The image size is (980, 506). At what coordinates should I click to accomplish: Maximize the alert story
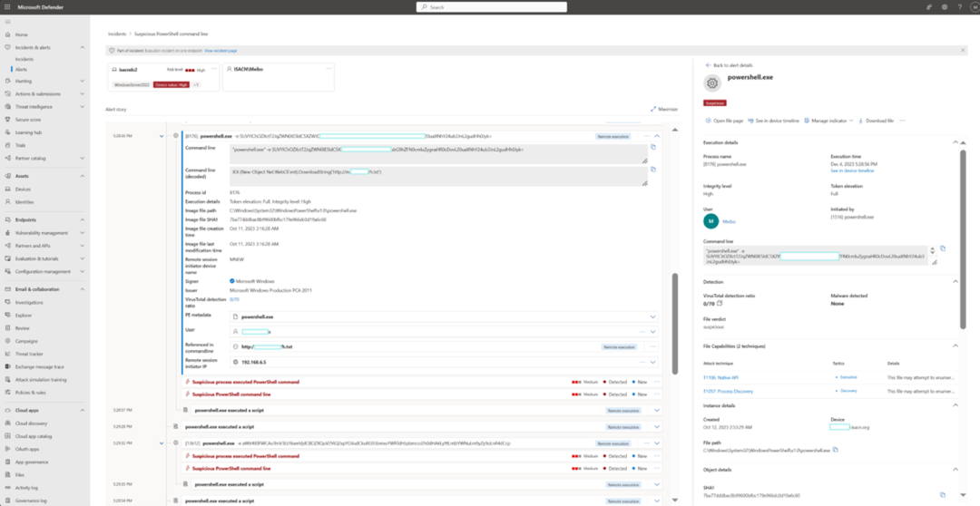tap(663, 109)
